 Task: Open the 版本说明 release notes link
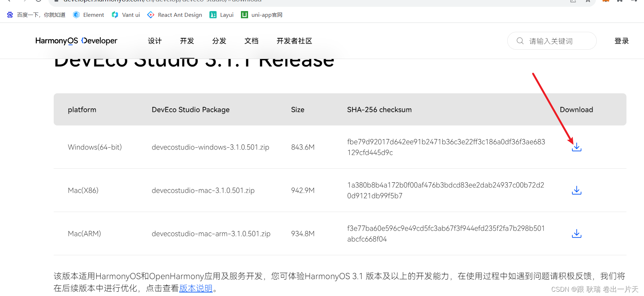tap(196, 288)
